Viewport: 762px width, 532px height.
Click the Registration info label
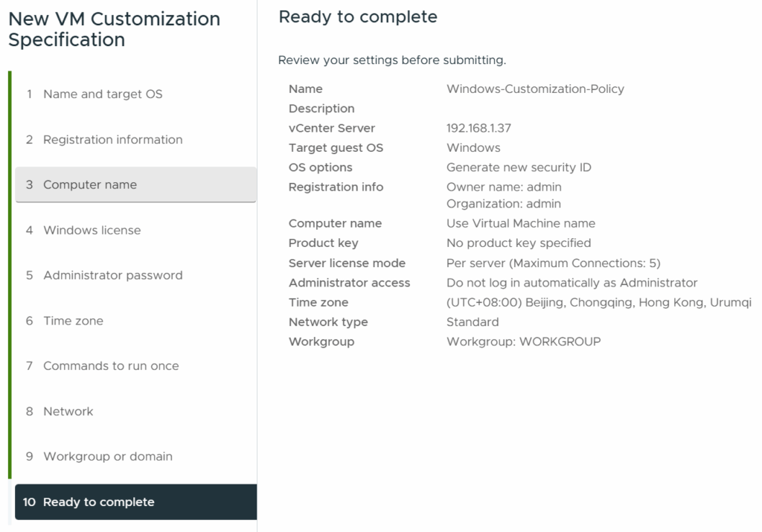[x=336, y=187]
